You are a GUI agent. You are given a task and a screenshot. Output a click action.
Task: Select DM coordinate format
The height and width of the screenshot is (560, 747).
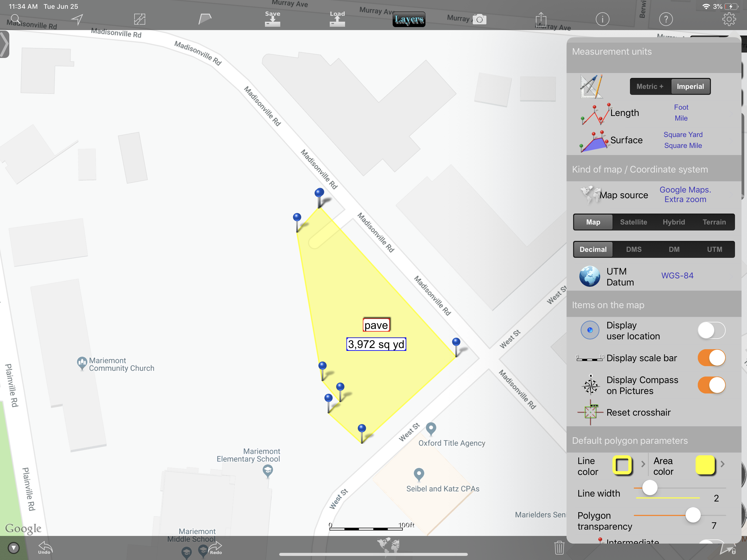674,249
